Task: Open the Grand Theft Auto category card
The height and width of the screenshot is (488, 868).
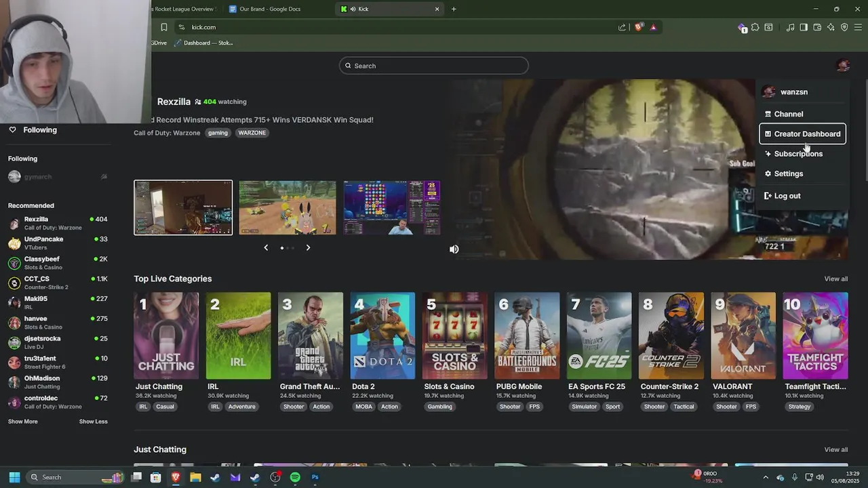Action: pos(311,335)
